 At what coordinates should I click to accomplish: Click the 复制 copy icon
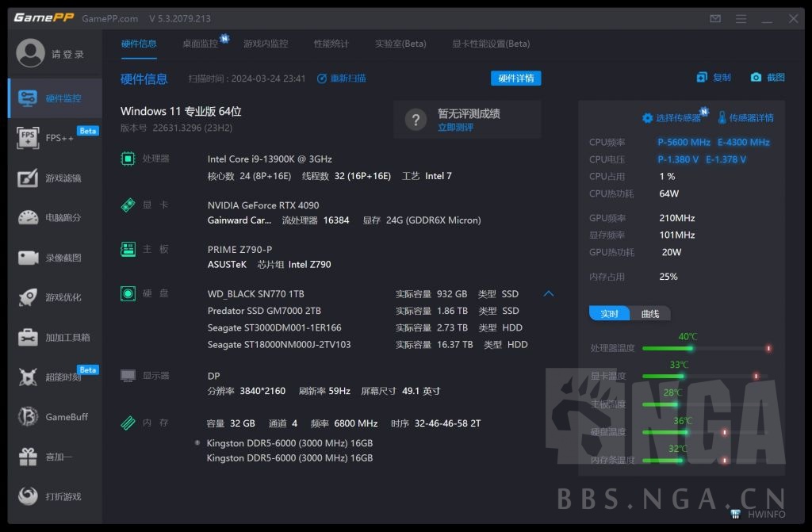point(712,77)
